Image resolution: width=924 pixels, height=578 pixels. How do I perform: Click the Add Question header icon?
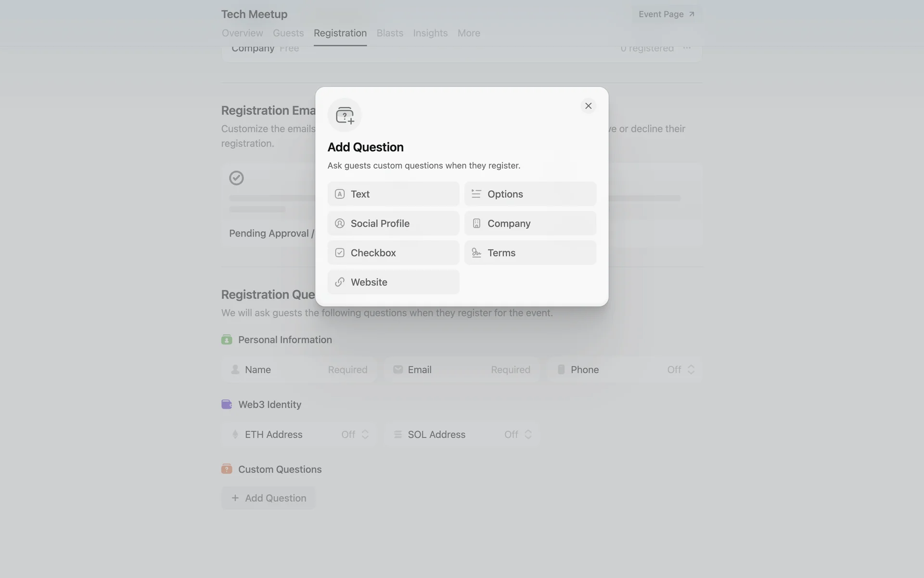[x=345, y=115]
